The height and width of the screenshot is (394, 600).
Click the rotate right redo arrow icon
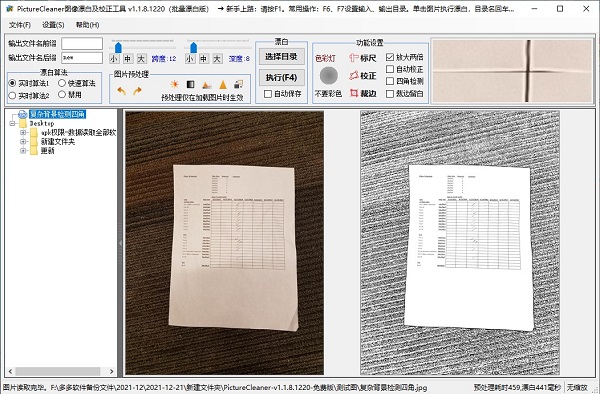(137, 91)
